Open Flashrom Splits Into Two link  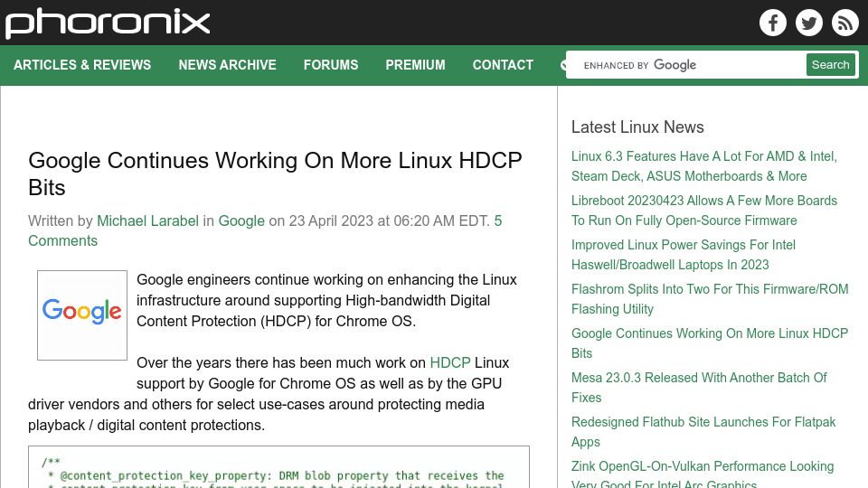(x=710, y=299)
